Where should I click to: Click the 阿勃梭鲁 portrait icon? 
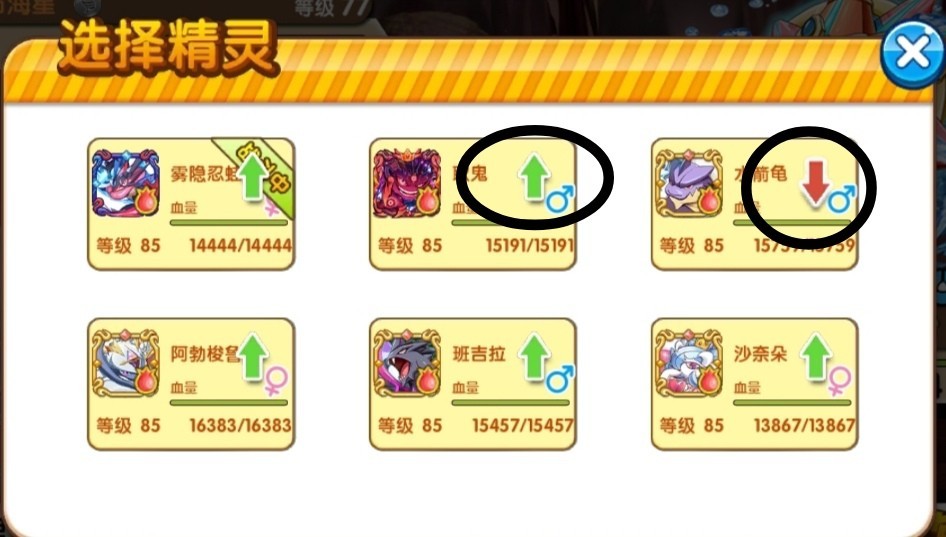click(126, 363)
